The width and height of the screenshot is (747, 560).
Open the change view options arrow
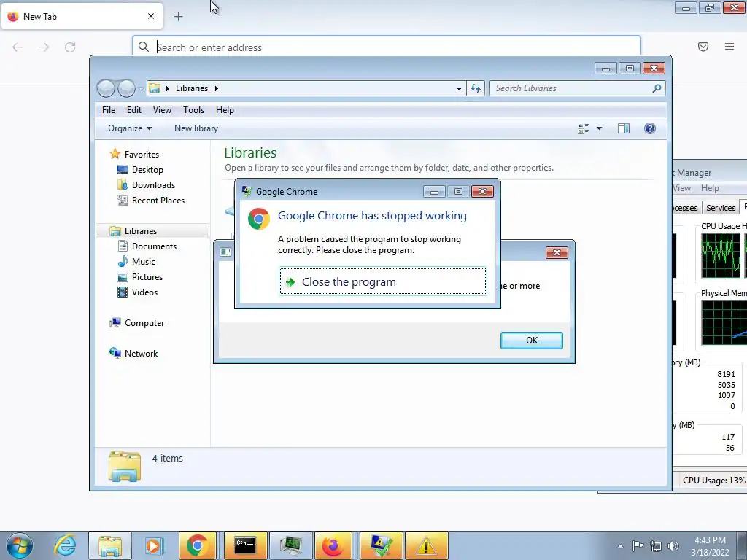tap(599, 128)
